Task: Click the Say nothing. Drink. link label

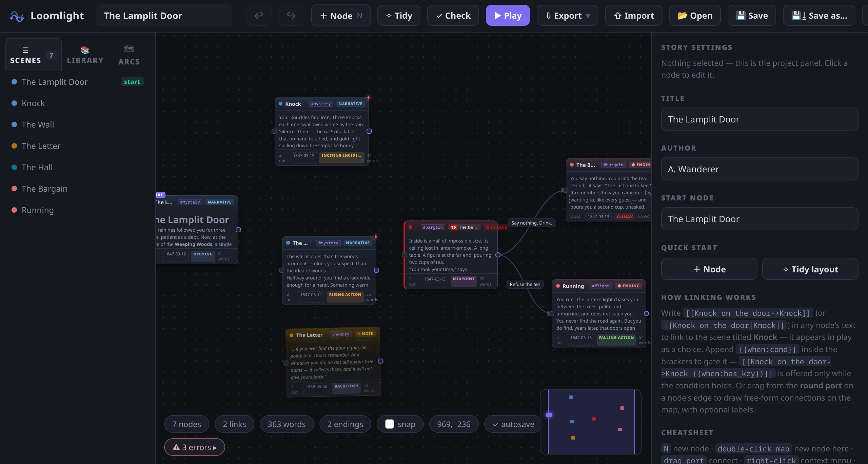Action: pos(532,223)
